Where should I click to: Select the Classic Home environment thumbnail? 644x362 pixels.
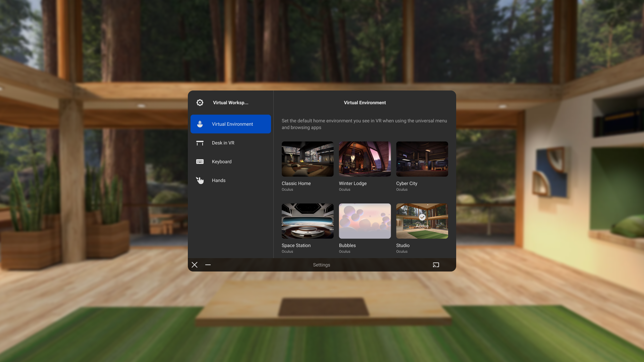(308, 159)
